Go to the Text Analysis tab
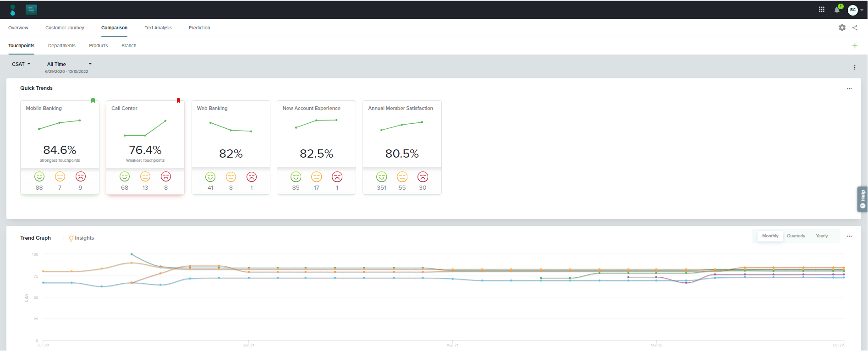 158,28
